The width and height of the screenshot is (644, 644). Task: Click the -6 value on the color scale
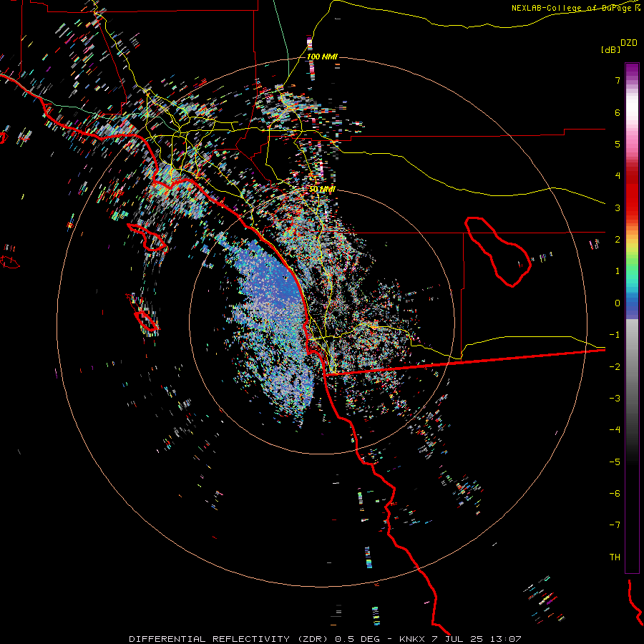615,494
